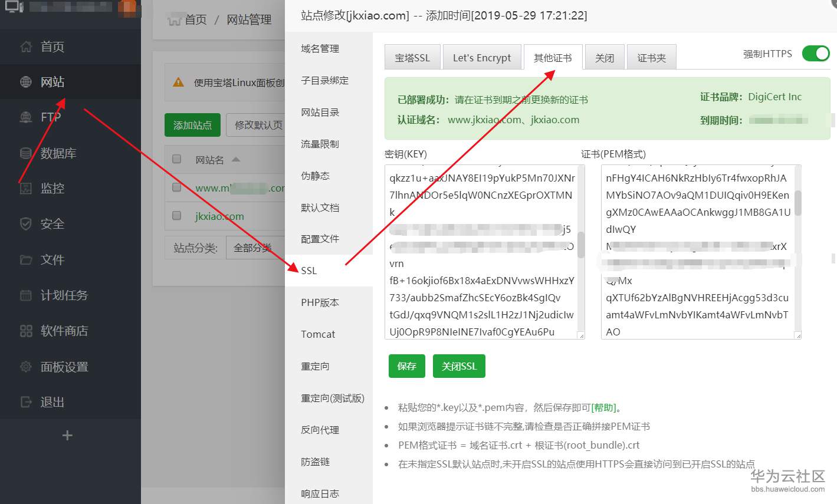This screenshot has height=504, width=837.
Task: Switch to the 宝塔SSL tab
Action: (412, 58)
